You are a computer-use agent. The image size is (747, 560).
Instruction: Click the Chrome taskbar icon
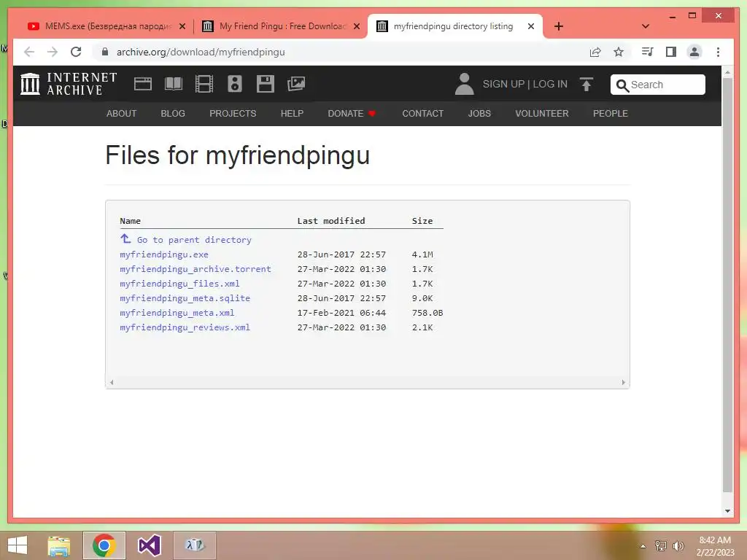click(x=104, y=545)
